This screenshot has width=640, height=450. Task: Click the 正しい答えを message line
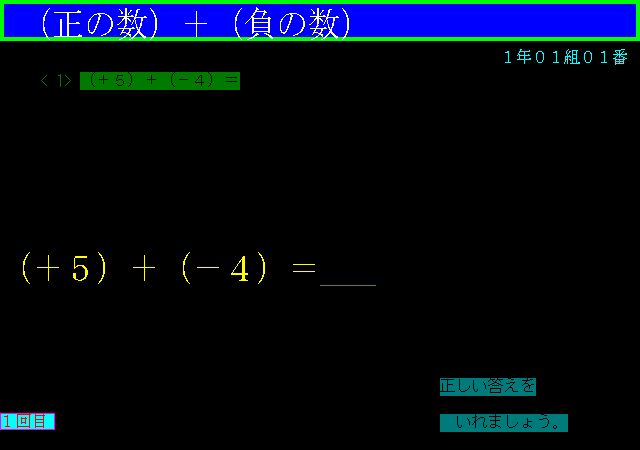[x=487, y=386]
